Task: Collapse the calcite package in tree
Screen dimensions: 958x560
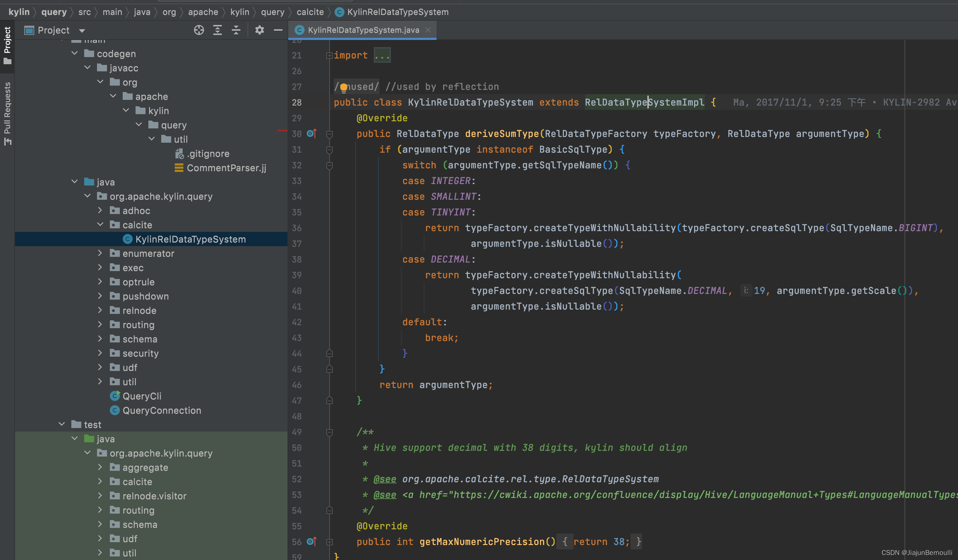Action: 100,225
